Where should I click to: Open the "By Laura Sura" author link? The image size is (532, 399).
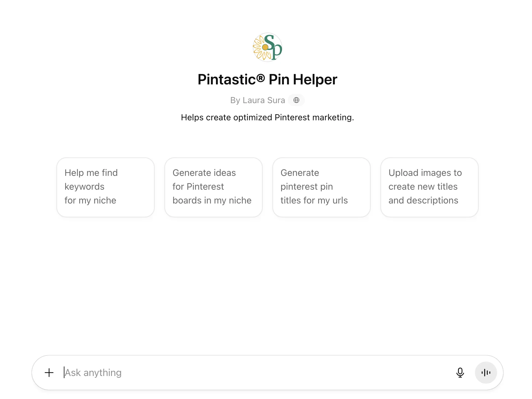[x=257, y=100]
